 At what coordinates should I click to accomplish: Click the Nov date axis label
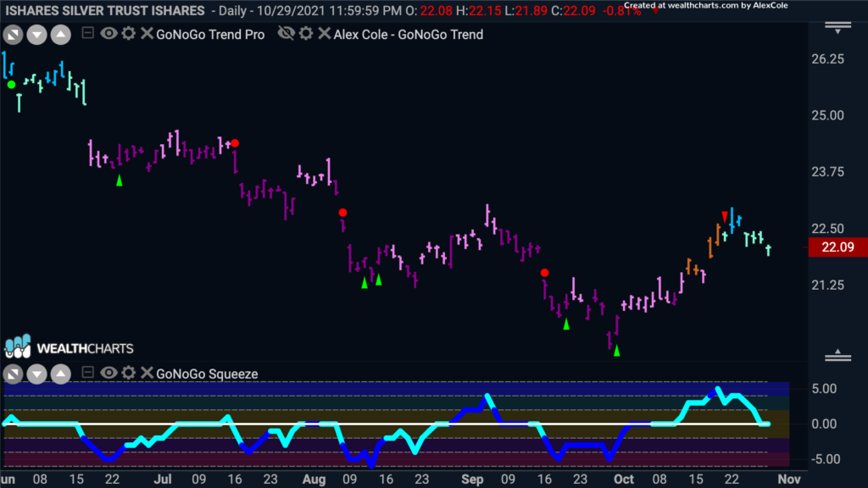pos(789,480)
